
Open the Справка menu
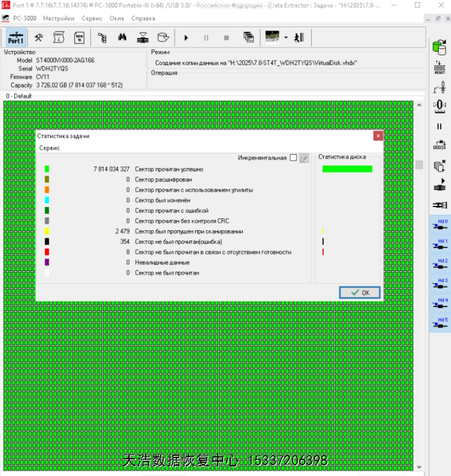click(143, 18)
